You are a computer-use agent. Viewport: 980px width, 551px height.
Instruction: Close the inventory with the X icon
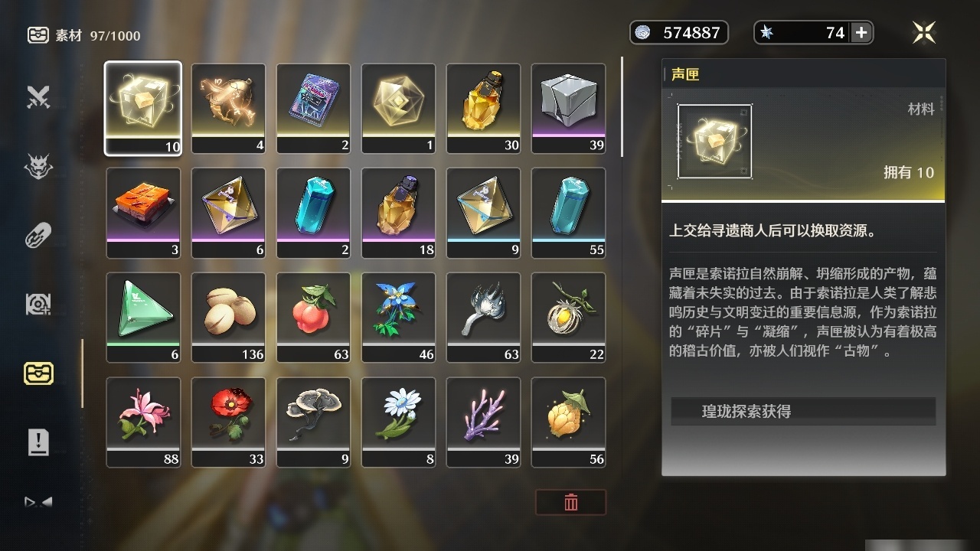click(924, 32)
